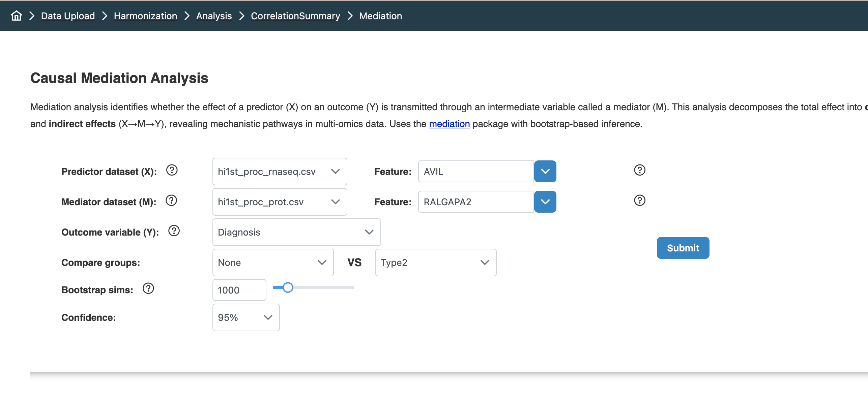Open the Diagnosis outcome variable dropdown
The height and width of the screenshot is (399, 868).
coord(296,232)
